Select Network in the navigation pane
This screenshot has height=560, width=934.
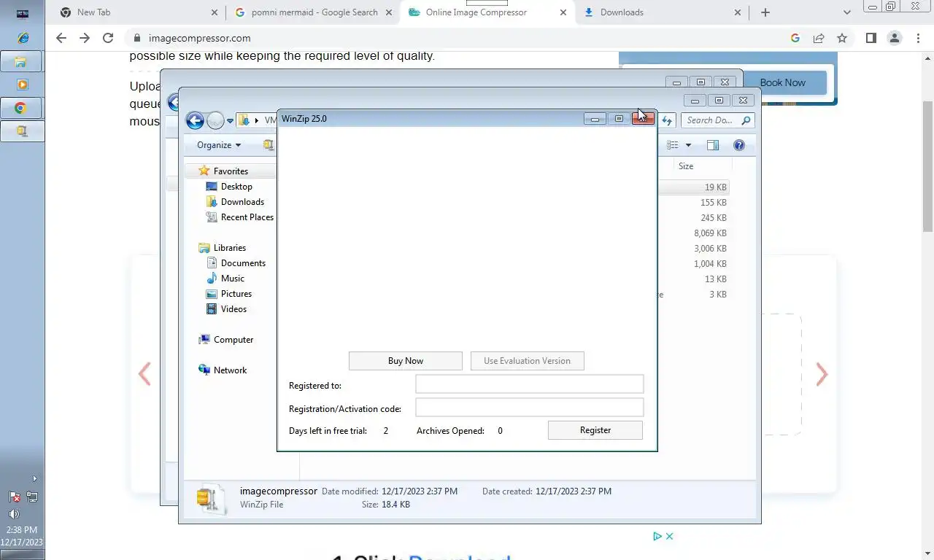tap(230, 370)
